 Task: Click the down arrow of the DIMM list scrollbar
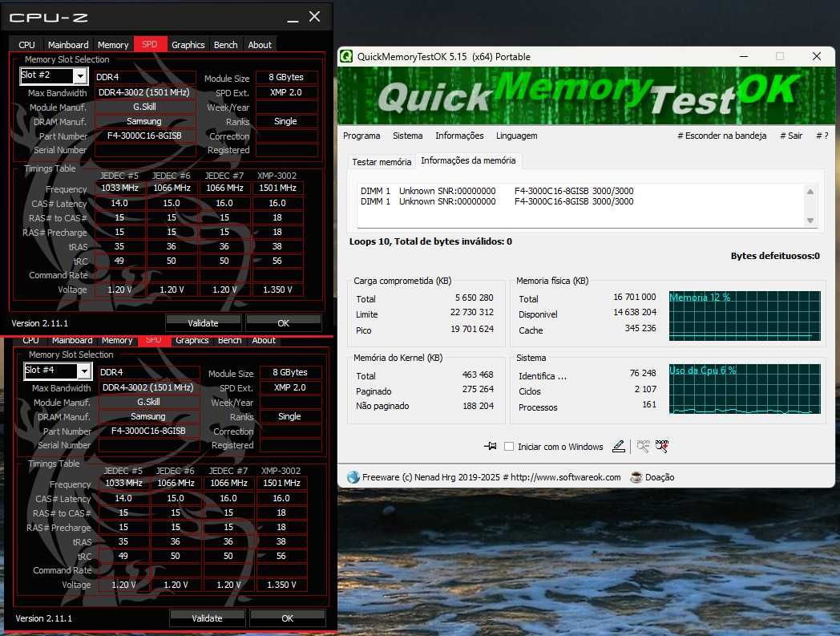(810, 221)
